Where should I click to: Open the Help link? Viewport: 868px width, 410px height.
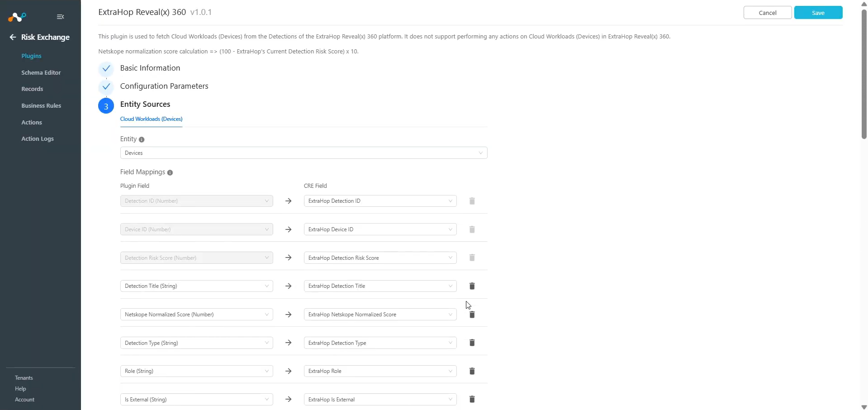point(20,389)
